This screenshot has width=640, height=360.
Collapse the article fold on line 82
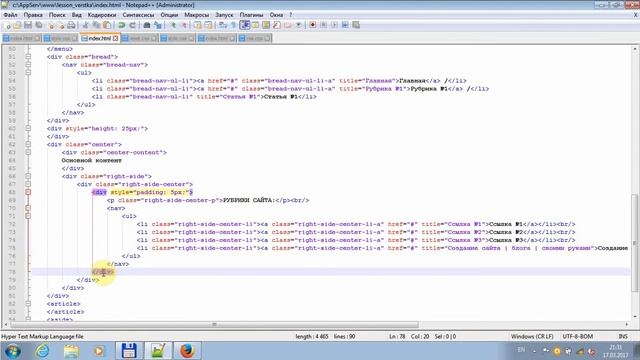pos(28,304)
